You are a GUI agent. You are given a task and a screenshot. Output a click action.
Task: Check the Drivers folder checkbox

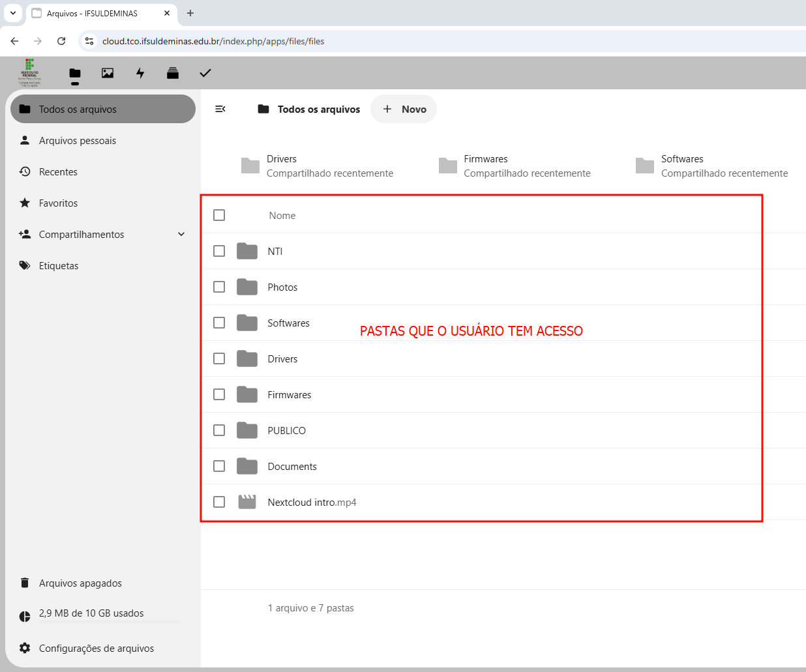pos(219,358)
